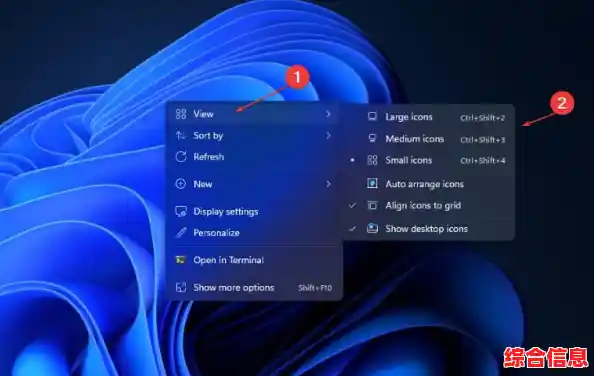Click the Terminal icon in the menu
This screenshot has width=594, height=376.
click(x=181, y=260)
